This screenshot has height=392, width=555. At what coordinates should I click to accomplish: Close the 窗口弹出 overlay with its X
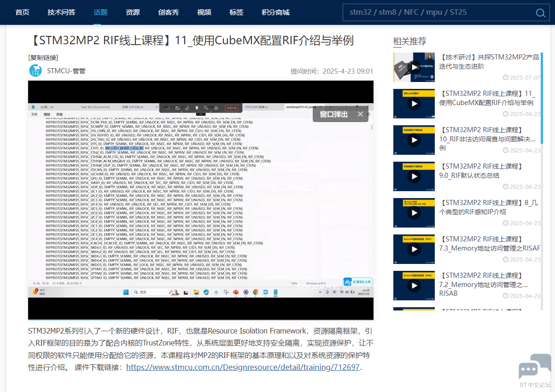(x=360, y=114)
